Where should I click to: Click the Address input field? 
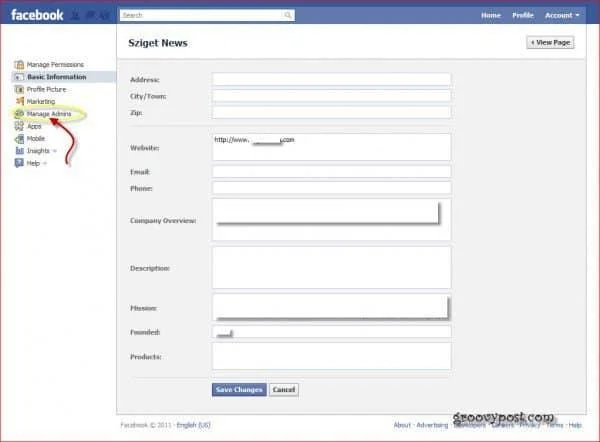(x=331, y=80)
